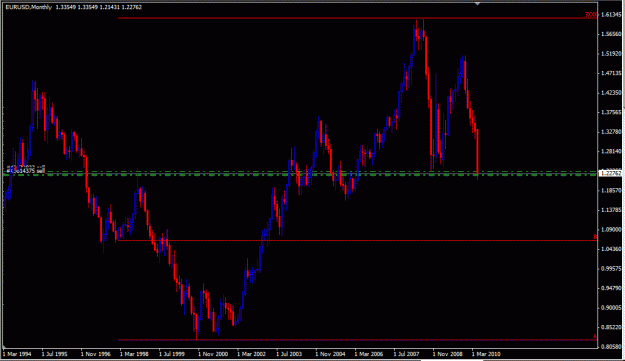Click the 1.51920 price scale label

(x=611, y=54)
